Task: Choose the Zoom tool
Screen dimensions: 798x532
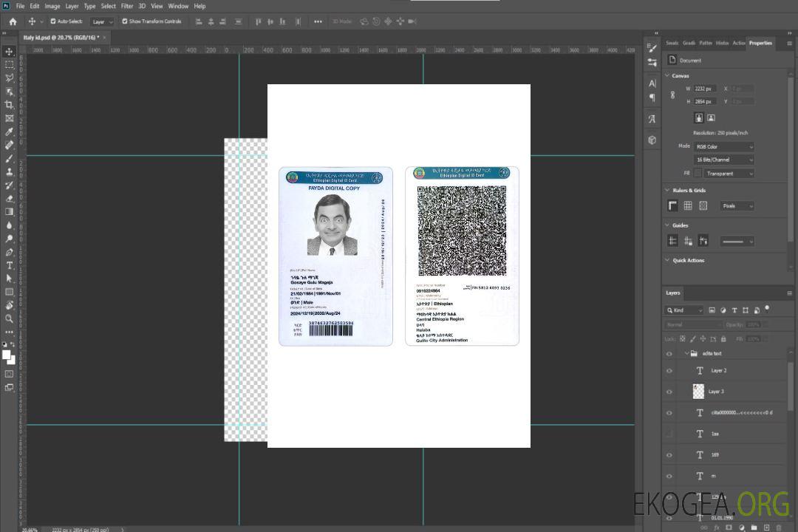Action: [10, 318]
